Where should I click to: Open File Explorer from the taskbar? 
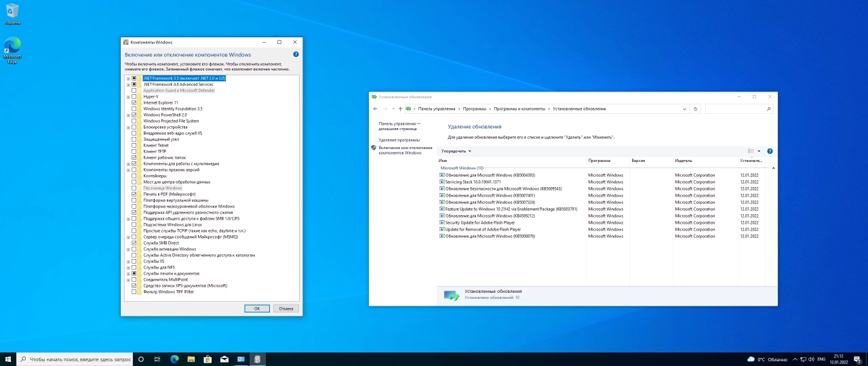click(x=191, y=359)
